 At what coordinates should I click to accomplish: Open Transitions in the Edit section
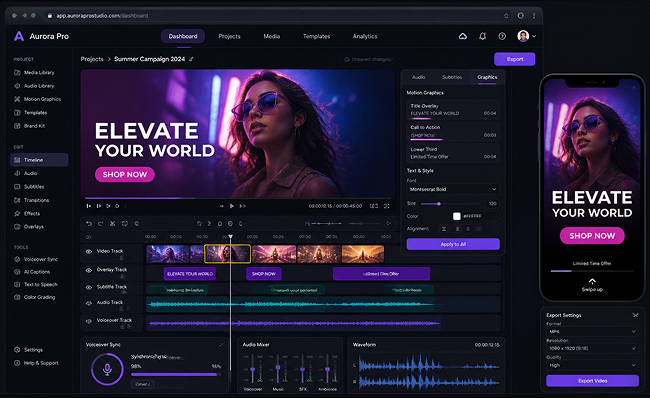[32, 200]
